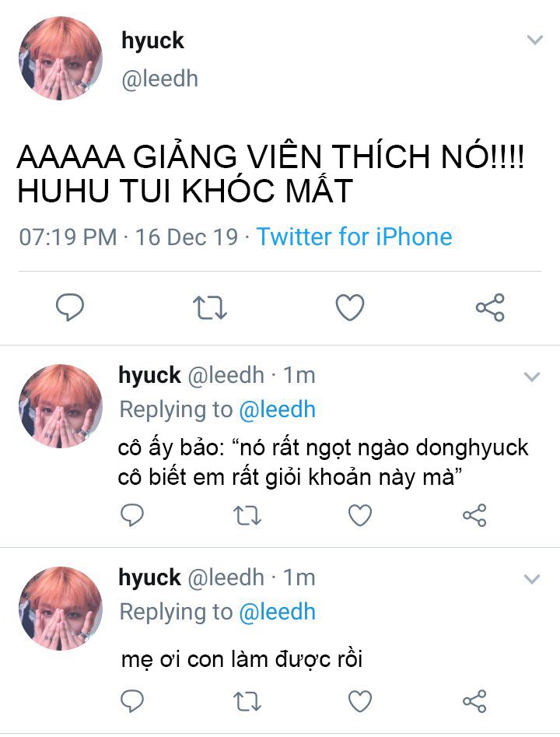Image resolution: width=560 pixels, height=737 pixels.
Task: Share the 'cô ấy bảo' reply
Action: pos(474,515)
